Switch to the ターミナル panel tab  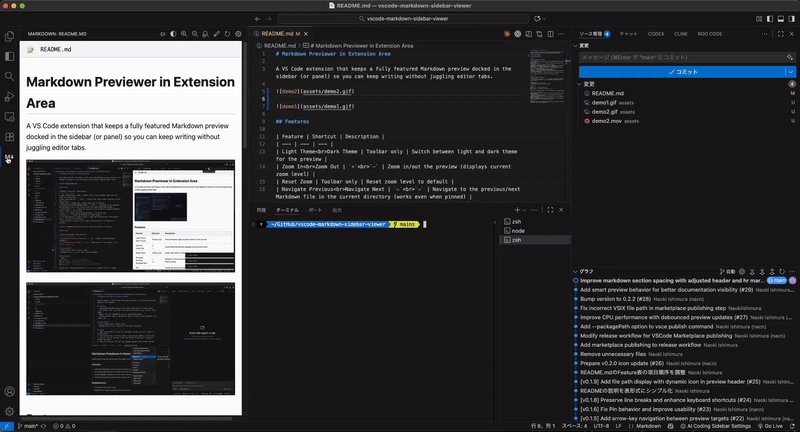click(x=287, y=210)
